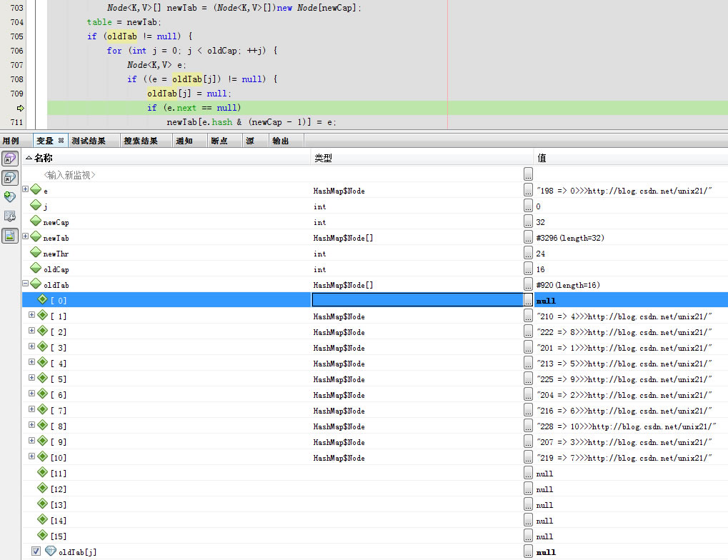Open the 源 tab

click(x=250, y=141)
